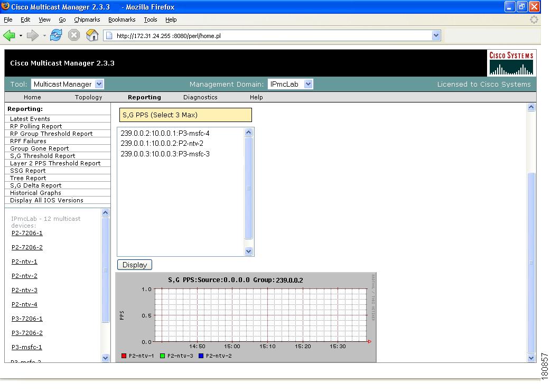Open the S,G Threshold Report
551x392 pixels.
42,156
